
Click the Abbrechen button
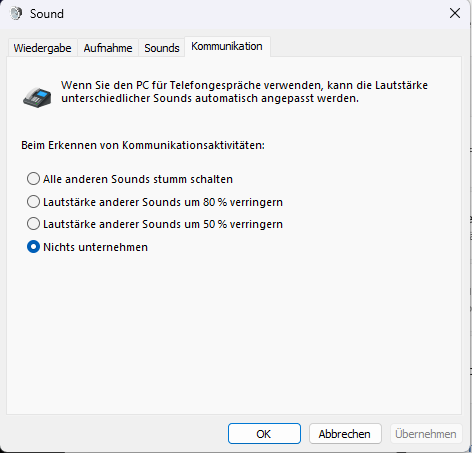[x=345, y=434]
